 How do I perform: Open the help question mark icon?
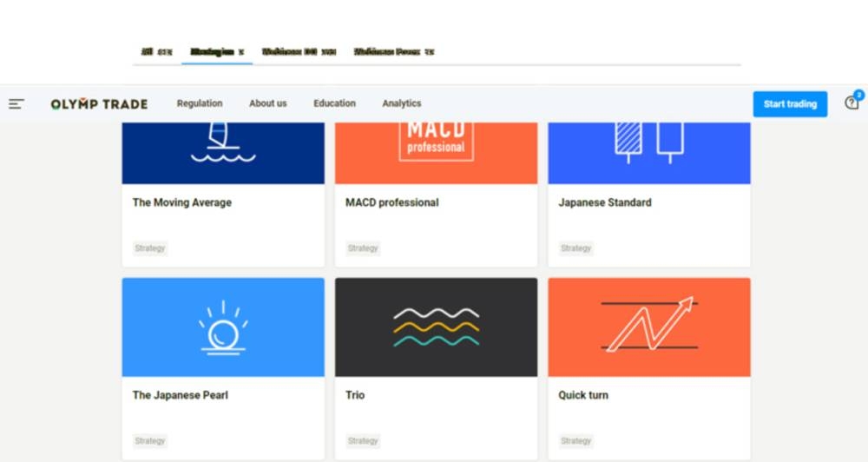(852, 103)
